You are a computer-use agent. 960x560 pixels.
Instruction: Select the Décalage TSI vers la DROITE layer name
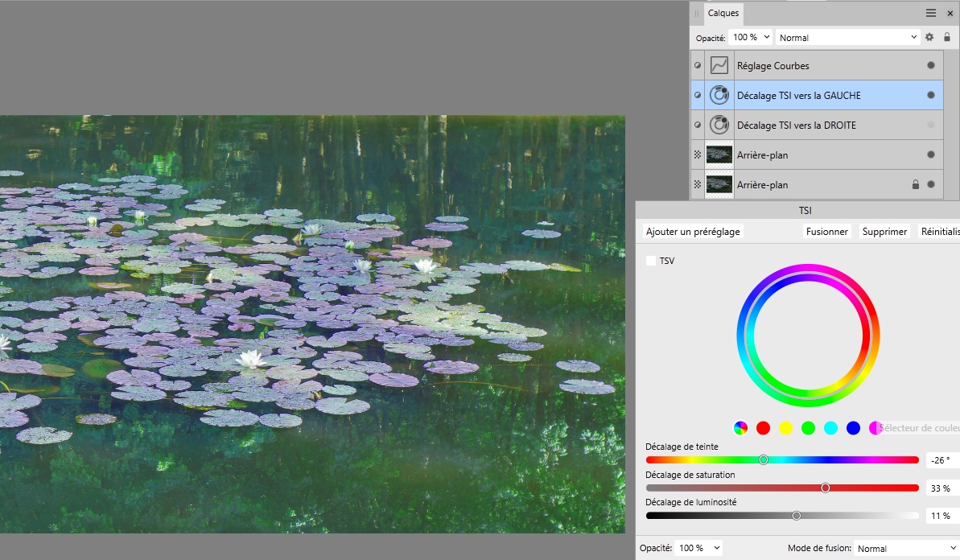[797, 125]
